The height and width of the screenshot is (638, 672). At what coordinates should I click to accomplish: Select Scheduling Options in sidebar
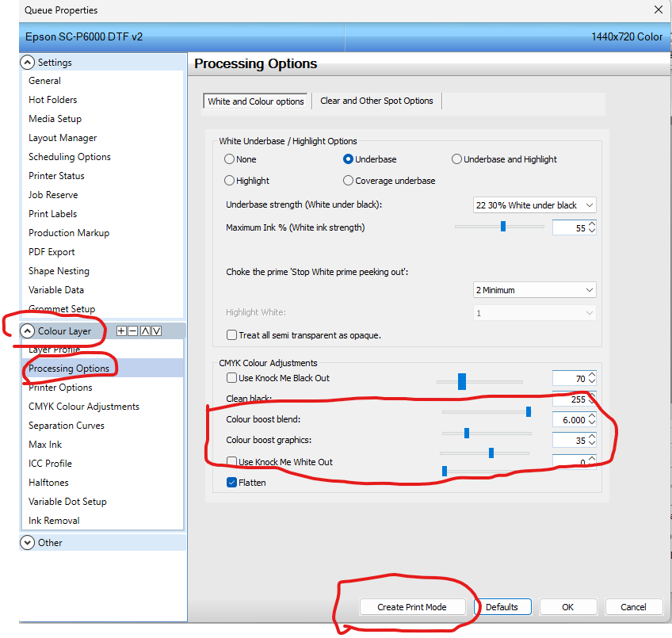coord(70,157)
